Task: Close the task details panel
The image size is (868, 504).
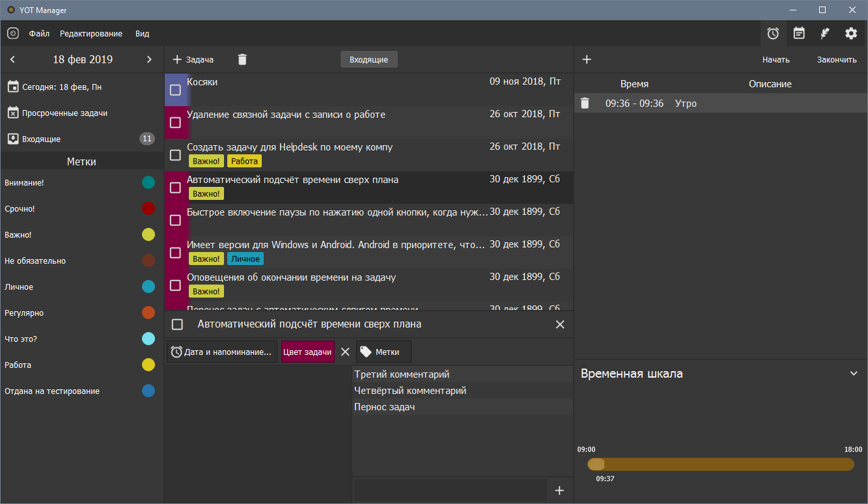Action: coord(560,324)
